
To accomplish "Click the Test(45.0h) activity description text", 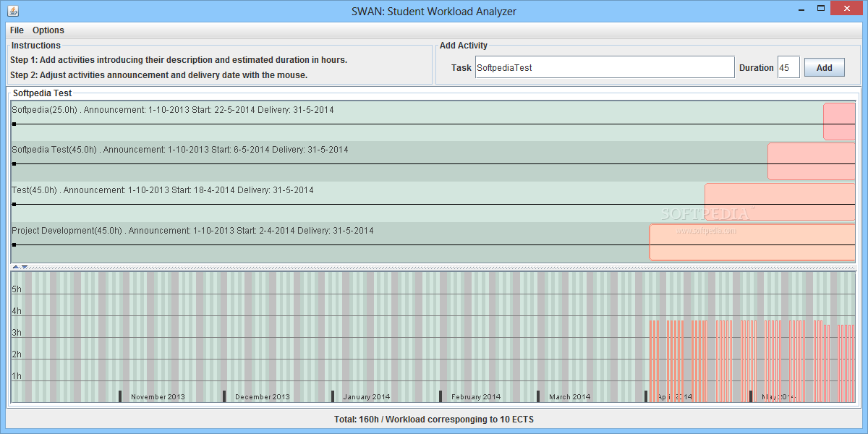I will pyautogui.click(x=163, y=190).
